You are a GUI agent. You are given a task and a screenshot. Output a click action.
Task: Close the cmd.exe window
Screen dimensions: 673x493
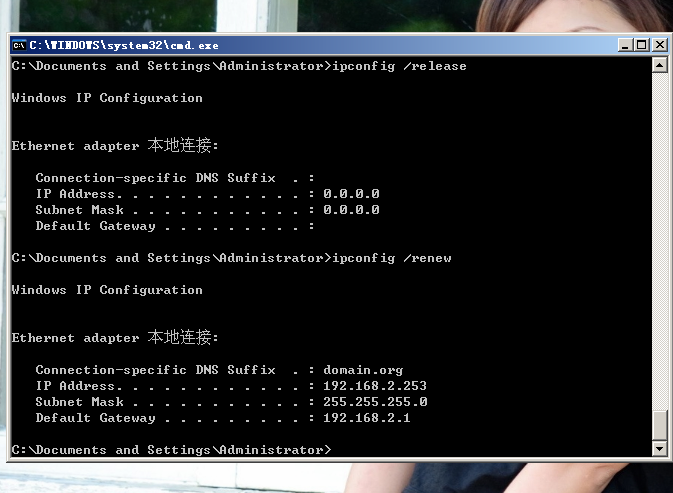[x=659, y=45]
